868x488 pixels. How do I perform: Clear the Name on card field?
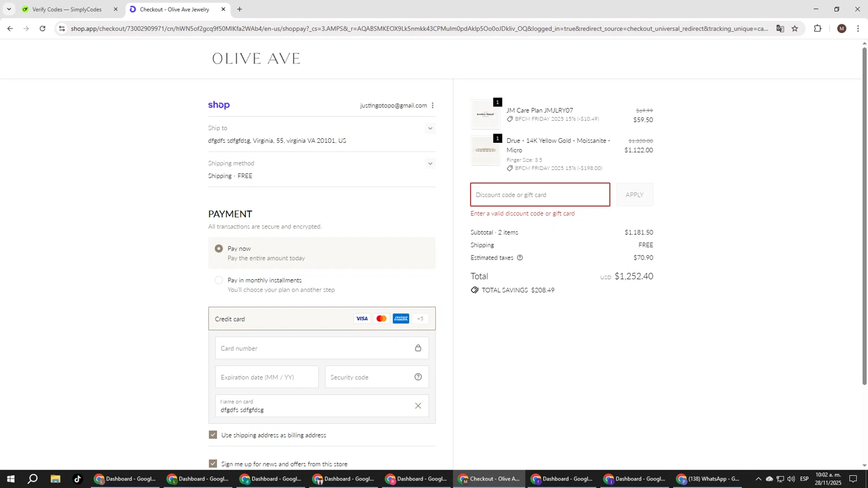[x=418, y=406]
